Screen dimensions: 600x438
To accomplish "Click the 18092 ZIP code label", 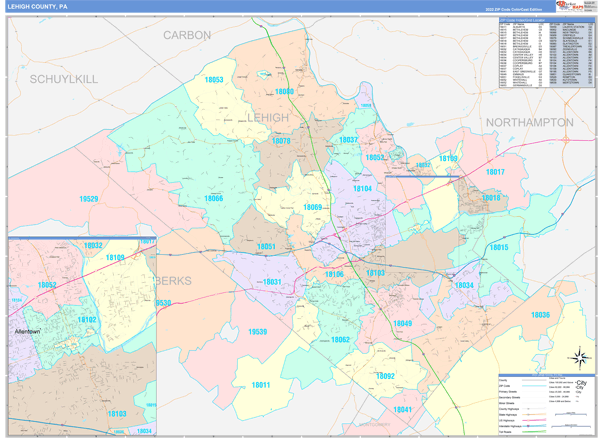I will click(x=385, y=376).
